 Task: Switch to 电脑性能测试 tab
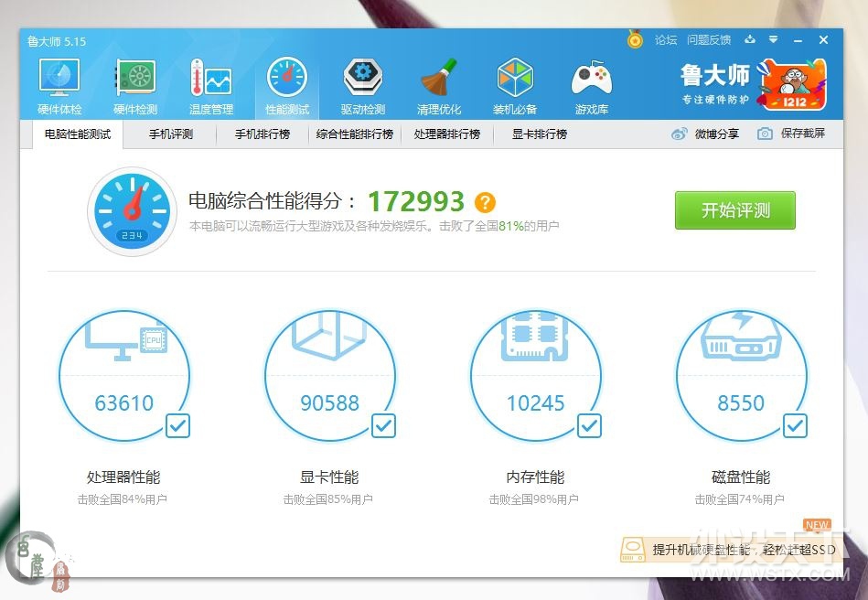[78, 134]
